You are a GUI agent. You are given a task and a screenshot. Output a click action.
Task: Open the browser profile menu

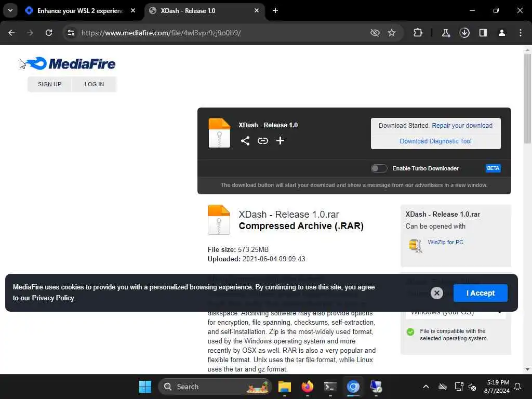pos(502,33)
